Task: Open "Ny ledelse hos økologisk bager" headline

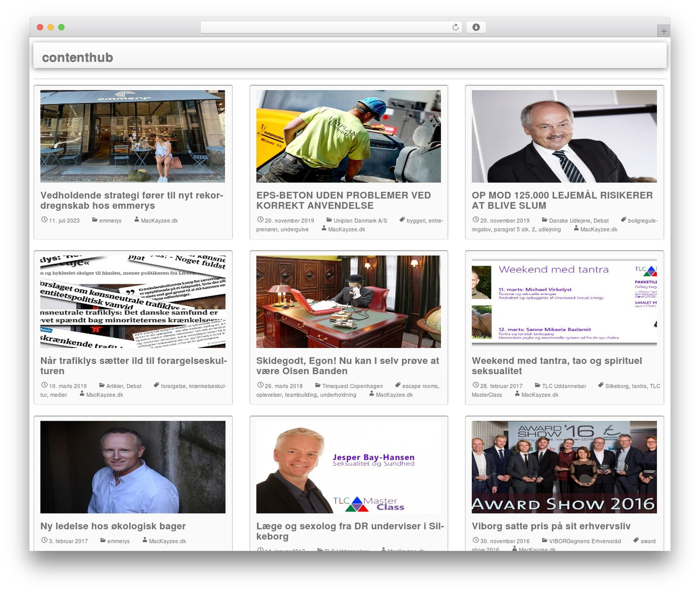Action: coord(113,526)
